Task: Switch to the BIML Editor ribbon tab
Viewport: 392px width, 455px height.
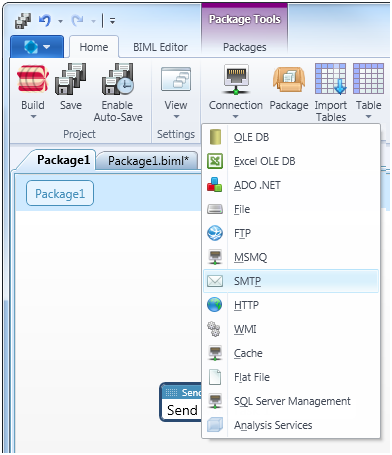Action: [x=160, y=47]
